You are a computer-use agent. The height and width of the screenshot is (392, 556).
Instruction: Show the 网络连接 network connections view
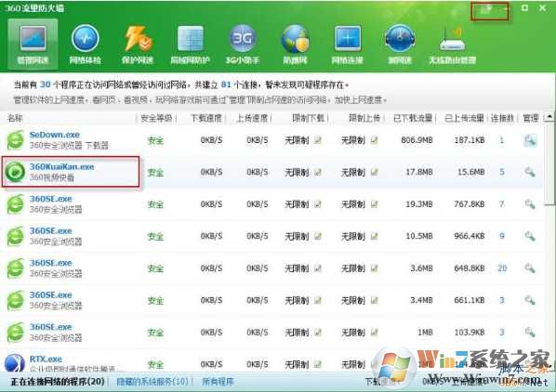click(348, 45)
